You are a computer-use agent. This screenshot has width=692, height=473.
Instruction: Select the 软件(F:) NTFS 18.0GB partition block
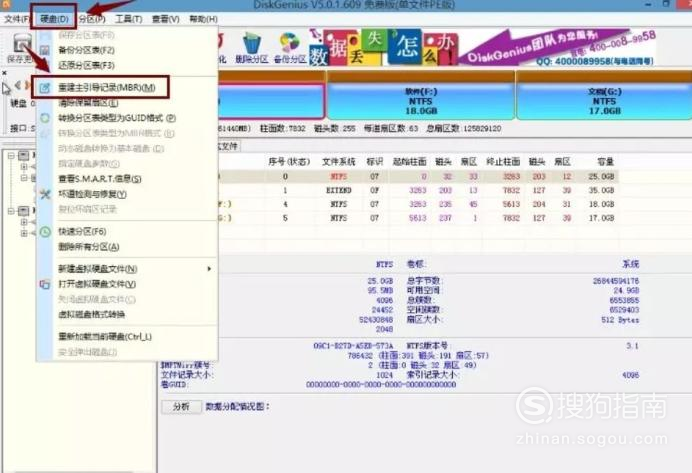tap(421, 101)
